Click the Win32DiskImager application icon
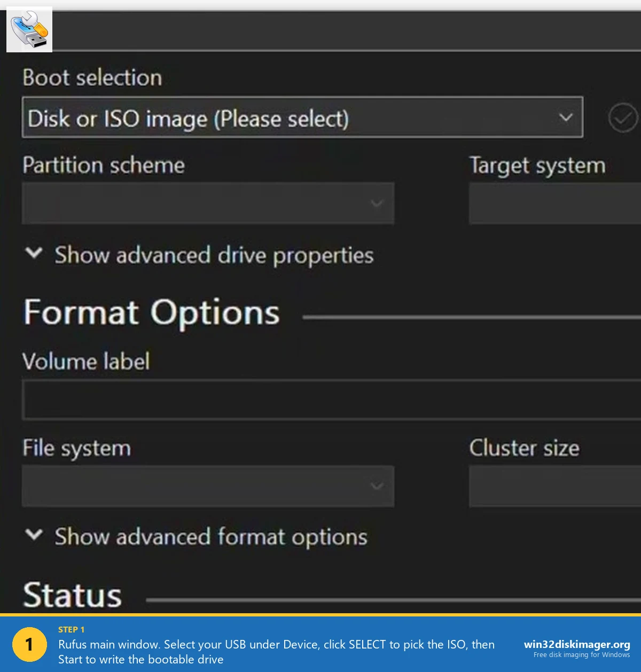The width and height of the screenshot is (641, 672). pyautogui.click(x=29, y=29)
